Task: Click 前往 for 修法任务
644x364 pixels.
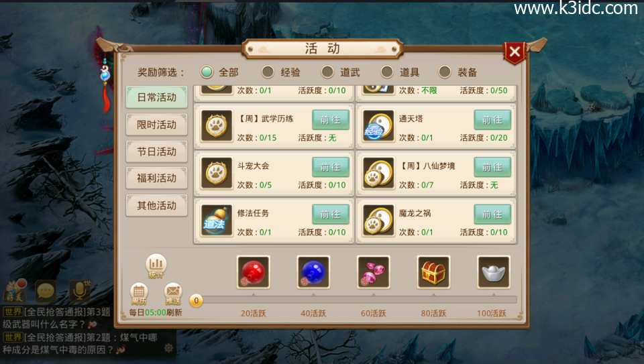Action: click(x=331, y=215)
